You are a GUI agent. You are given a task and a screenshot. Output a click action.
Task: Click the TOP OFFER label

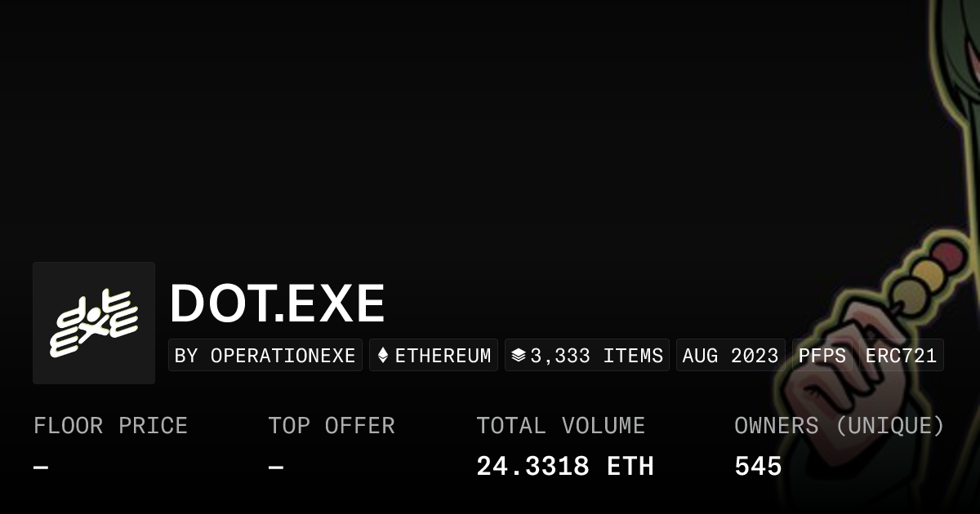(x=332, y=426)
